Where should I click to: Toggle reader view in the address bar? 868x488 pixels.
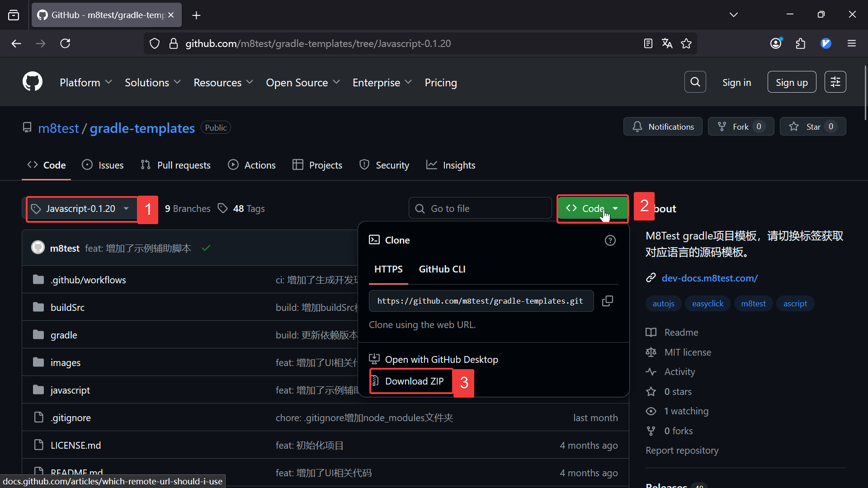648,43
